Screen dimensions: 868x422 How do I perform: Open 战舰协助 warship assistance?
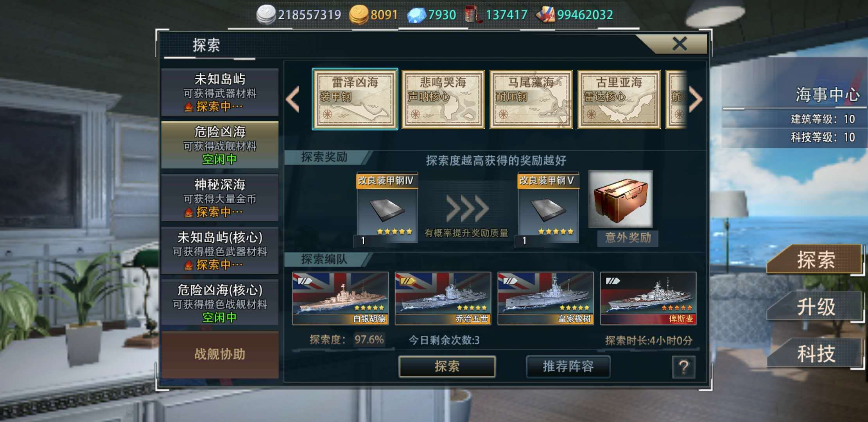[220, 354]
